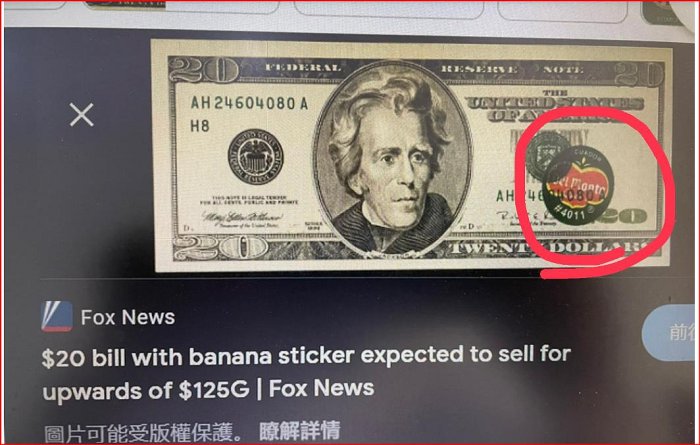Open the 瞭解詳情 learn more link

[300, 431]
